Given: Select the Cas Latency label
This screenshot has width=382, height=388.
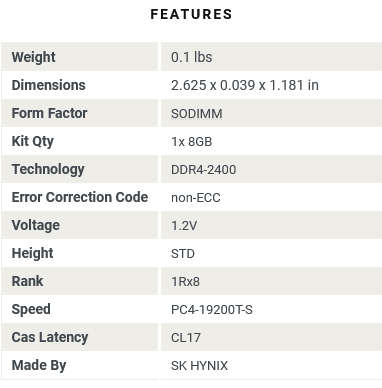Looking at the screenshot, I should 50,337.
